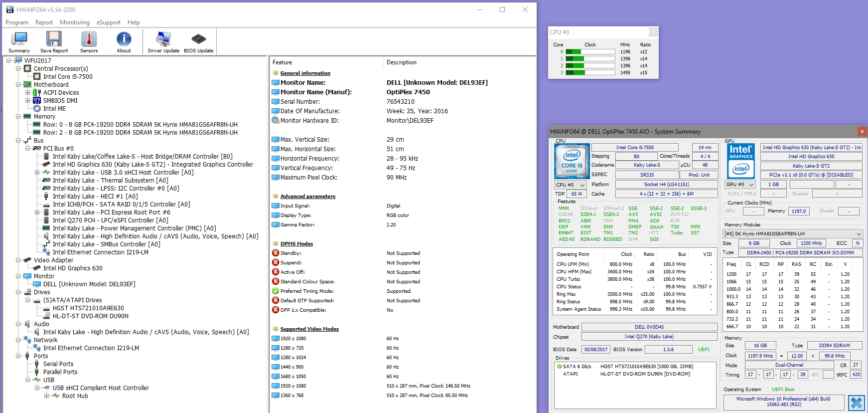Viewport: 868px width, 413px height.
Task: Click the Intel Core i5 logo in System Summary
Action: tap(572, 161)
